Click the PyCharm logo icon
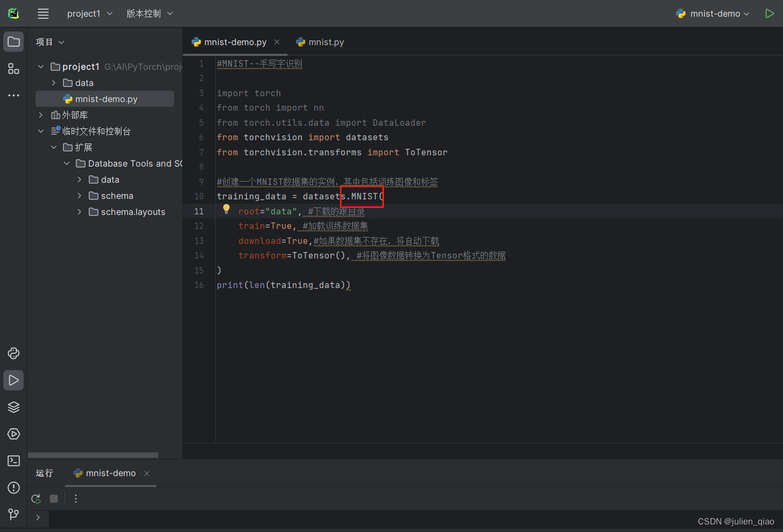Screen dimensions: 783x532 coord(13,14)
